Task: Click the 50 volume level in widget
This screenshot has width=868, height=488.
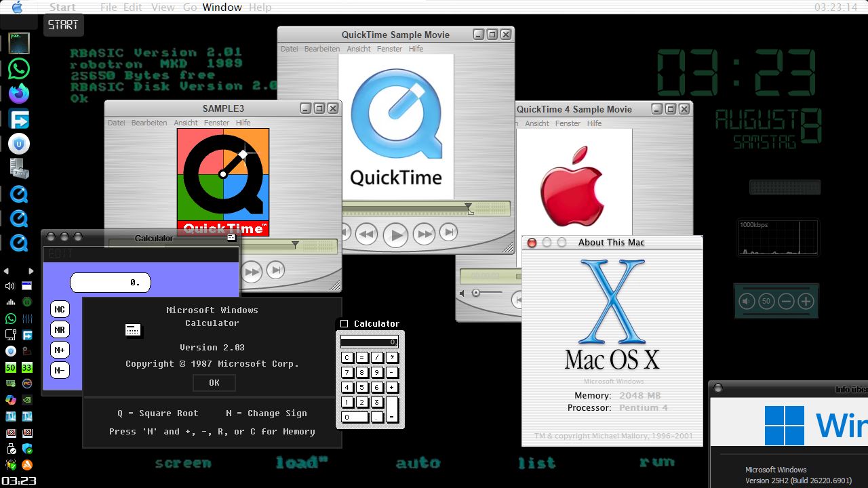Action: (766, 301)
